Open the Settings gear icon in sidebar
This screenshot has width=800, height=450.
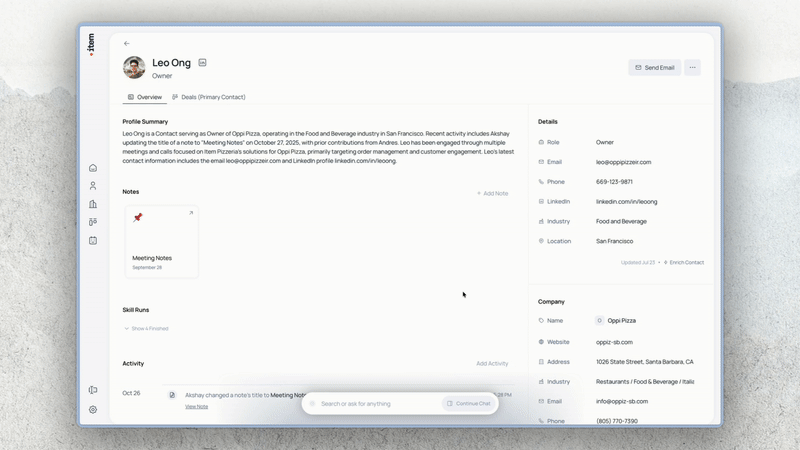tap(93, 409)
